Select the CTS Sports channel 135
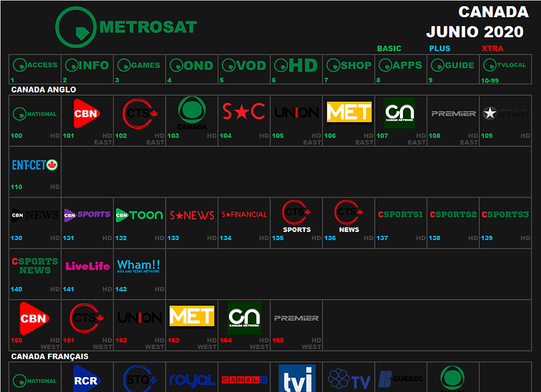Viewport: 541px width, 392px height. point(296,216)
